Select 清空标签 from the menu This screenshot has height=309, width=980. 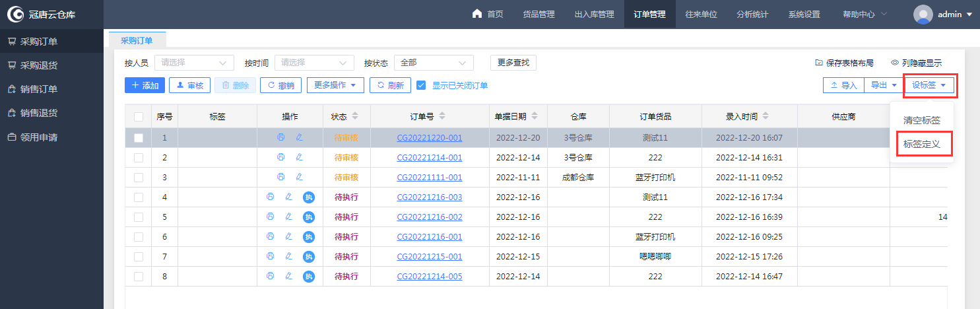tap(921, 120)
